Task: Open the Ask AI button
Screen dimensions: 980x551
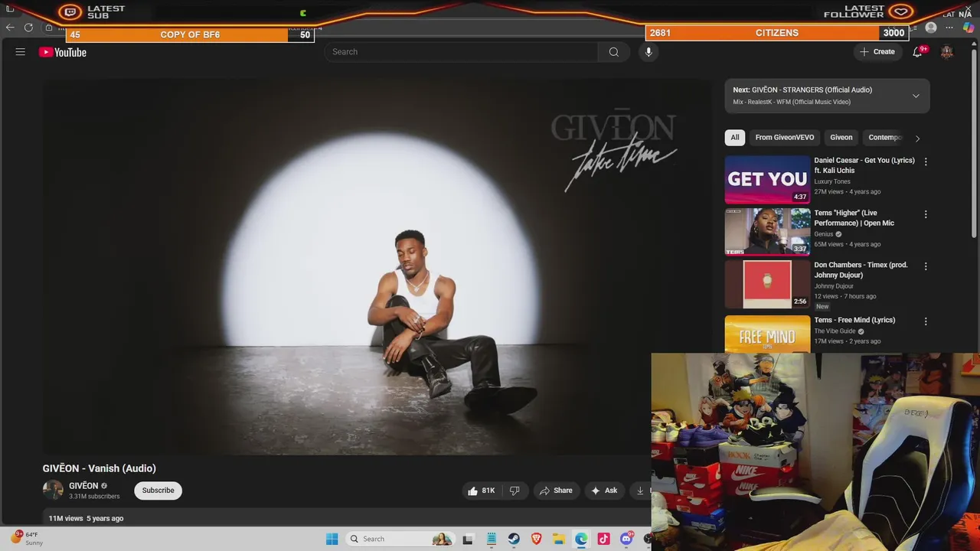Action: (604, 491)
